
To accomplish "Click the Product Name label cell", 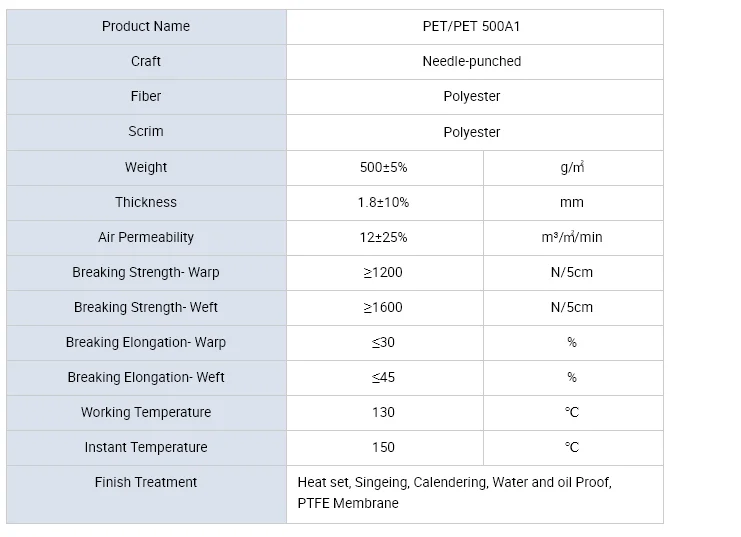I will [146, 26].
